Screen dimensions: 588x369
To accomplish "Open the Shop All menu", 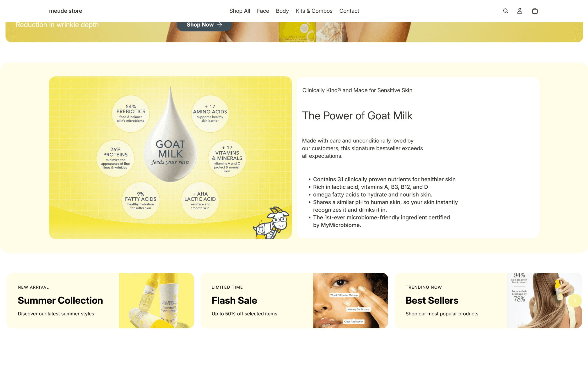I will pos(239,11).
